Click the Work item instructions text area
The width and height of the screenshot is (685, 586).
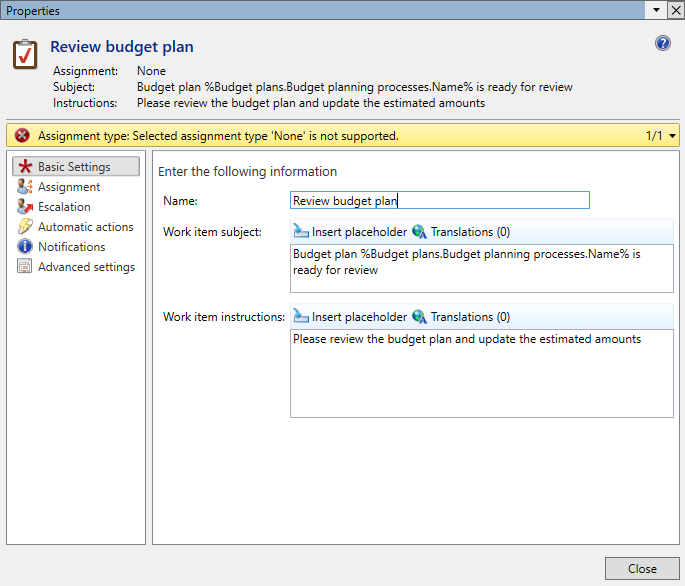[x=481, y=373]
